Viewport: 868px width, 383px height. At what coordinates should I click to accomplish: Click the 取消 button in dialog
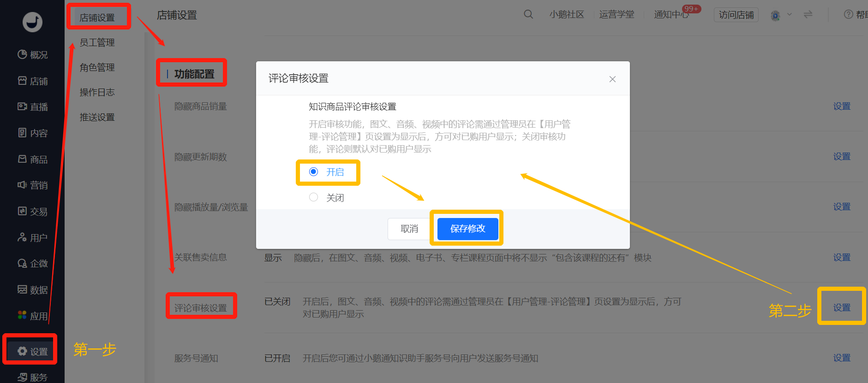click(x=409, y=229)
